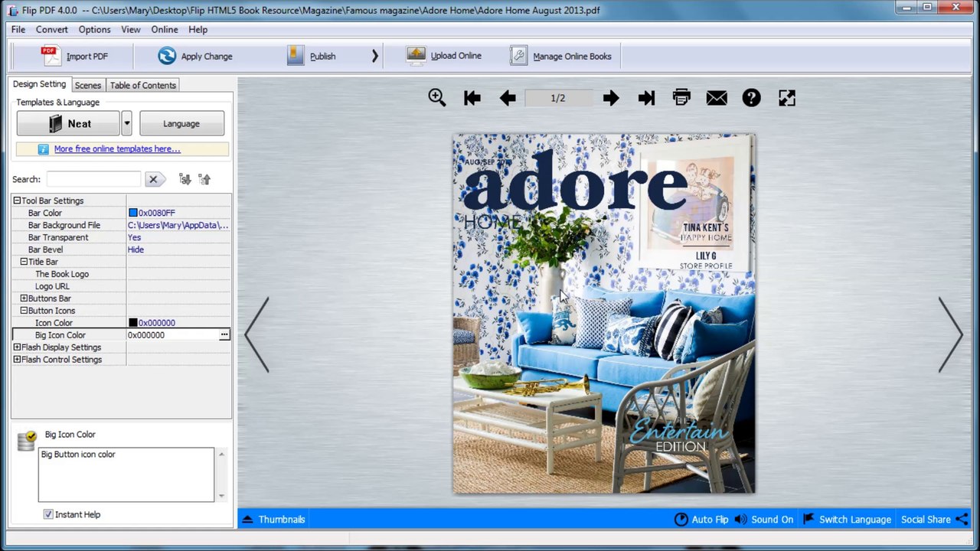Click the Switch Language flag icon
The width and height of the screenshot is (980, 551).
[808, 520]
